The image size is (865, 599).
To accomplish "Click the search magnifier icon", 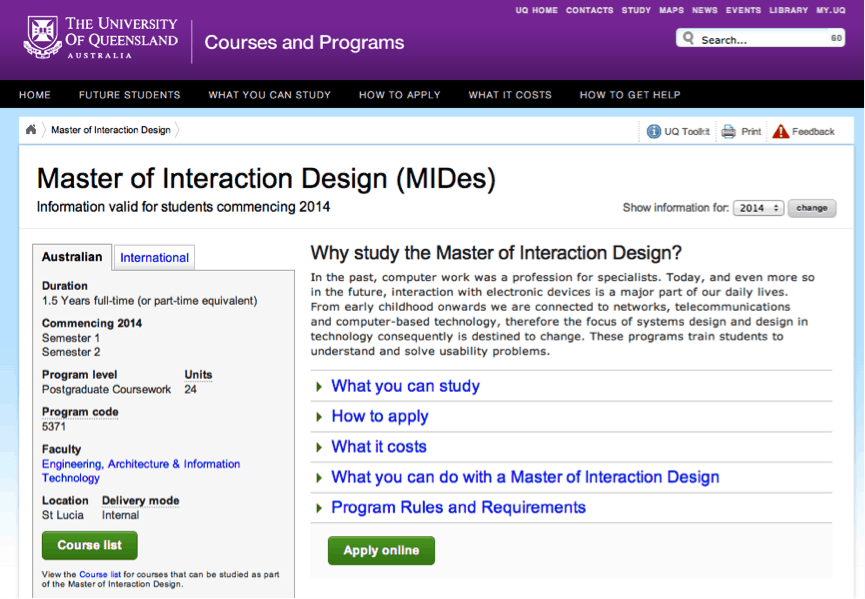I will click(x=688, y=38).
